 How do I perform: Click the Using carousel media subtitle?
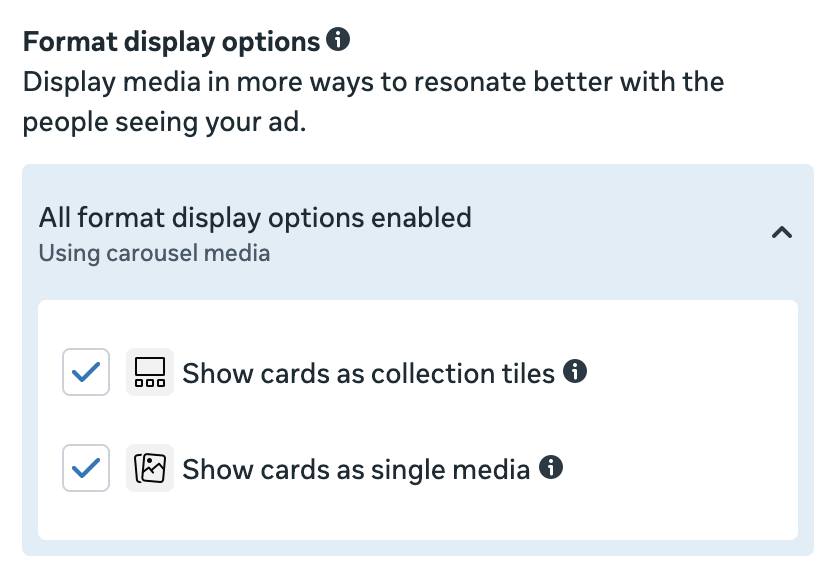coord(154,253)
